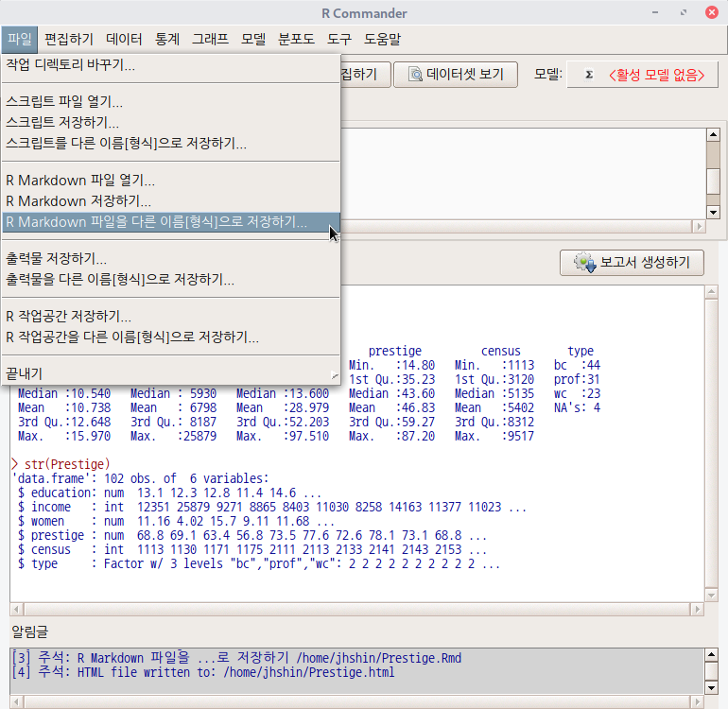Close the R Commander window
Viewport: 728px width, 709px height.
point(711,12)
